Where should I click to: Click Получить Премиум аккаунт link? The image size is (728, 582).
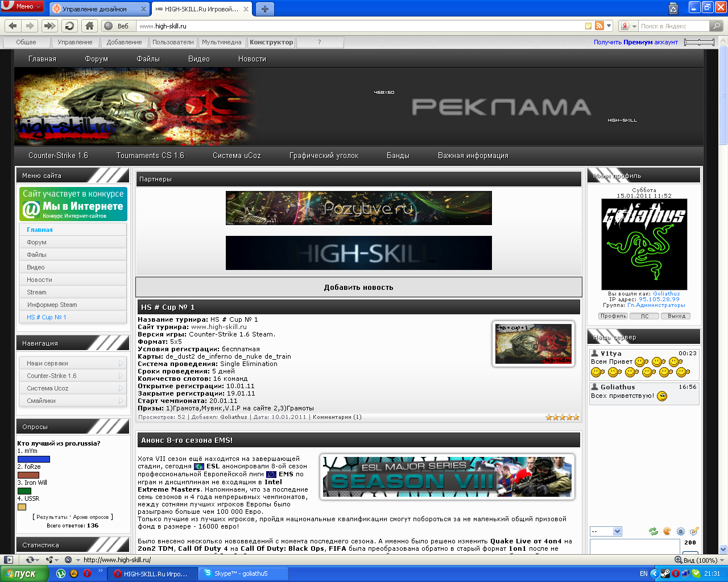[635, 42]
